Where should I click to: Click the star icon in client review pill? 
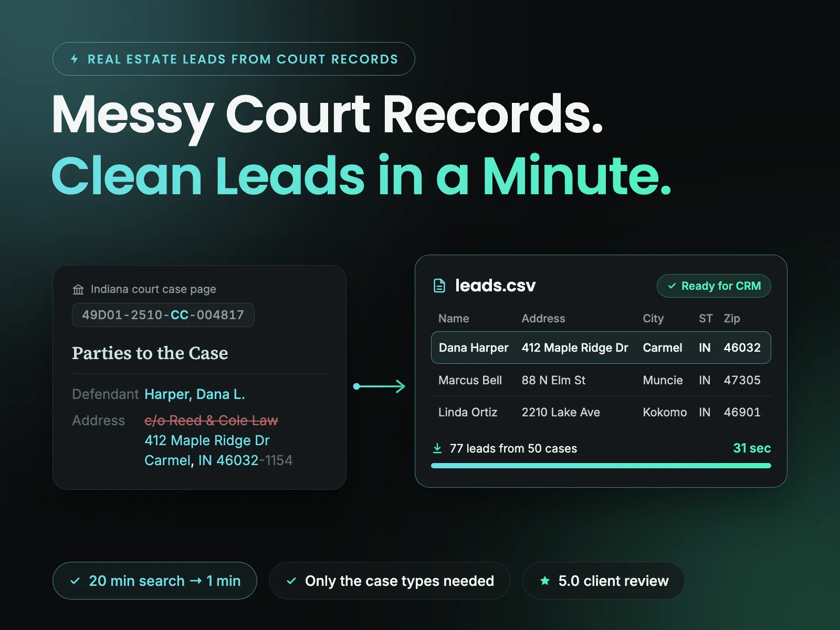(x=545, y=581)
